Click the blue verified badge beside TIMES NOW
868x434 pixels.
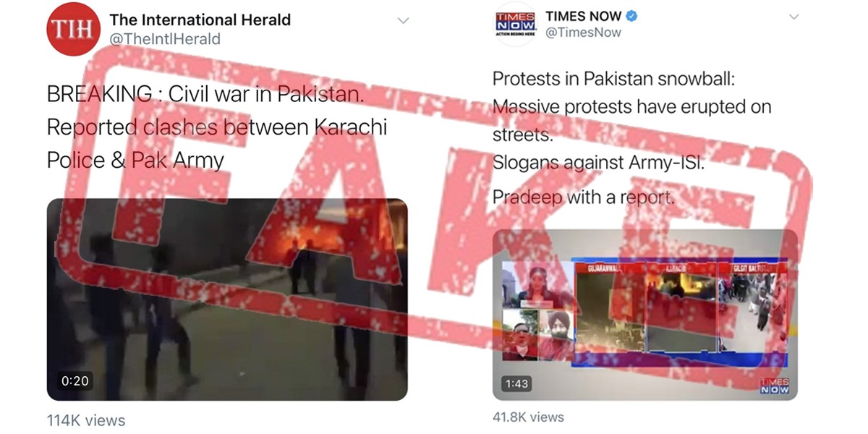click(631, 15)
